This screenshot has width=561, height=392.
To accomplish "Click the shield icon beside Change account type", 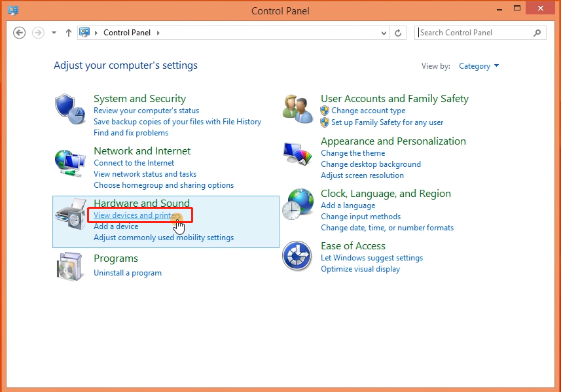I will (325, 111).
